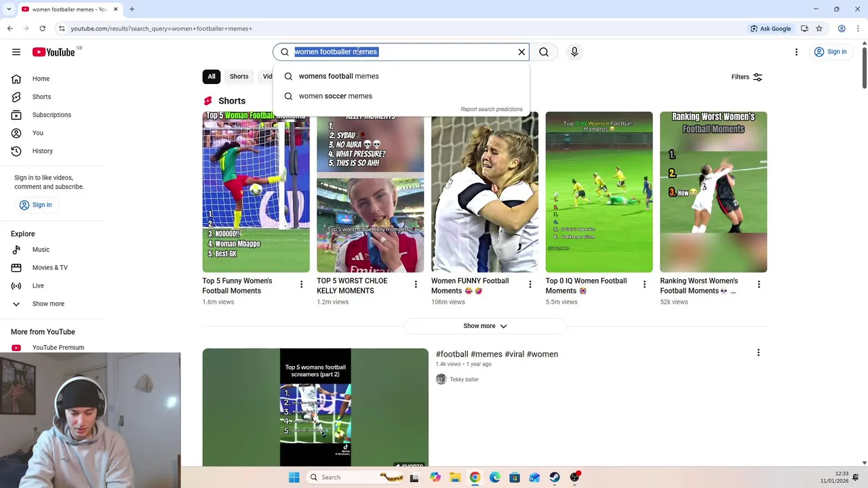The image size is (868, 488).
Task: Click the Ask Google button
Action: coord(771,28)
